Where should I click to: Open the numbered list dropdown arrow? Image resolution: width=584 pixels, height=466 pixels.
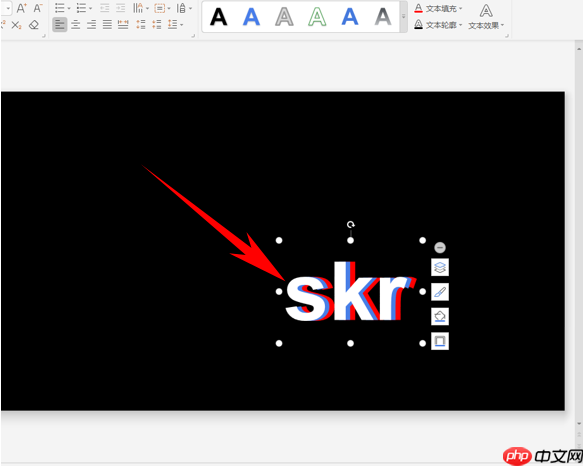[x=91, y=8]
